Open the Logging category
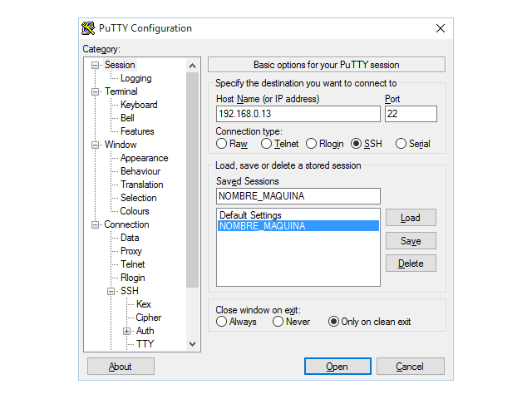Image resolution: width=532 pixels, height=399 pixels. coord(136,78)
